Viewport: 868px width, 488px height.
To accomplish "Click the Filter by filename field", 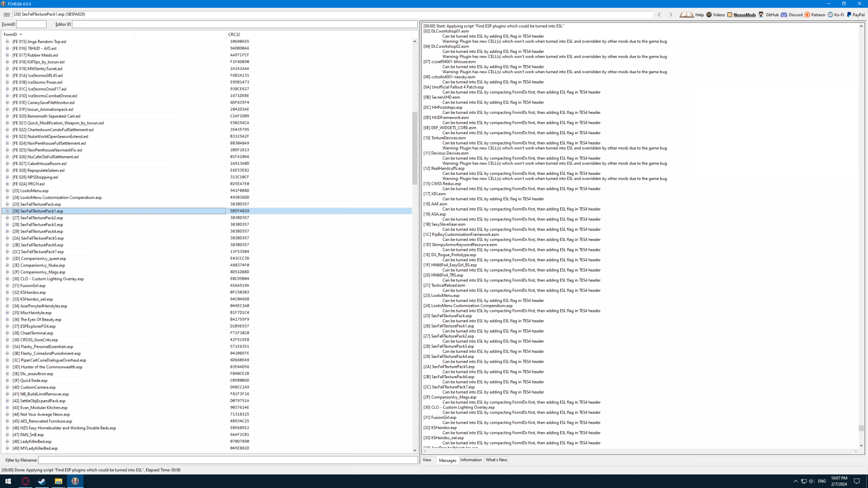I will 228,460.
